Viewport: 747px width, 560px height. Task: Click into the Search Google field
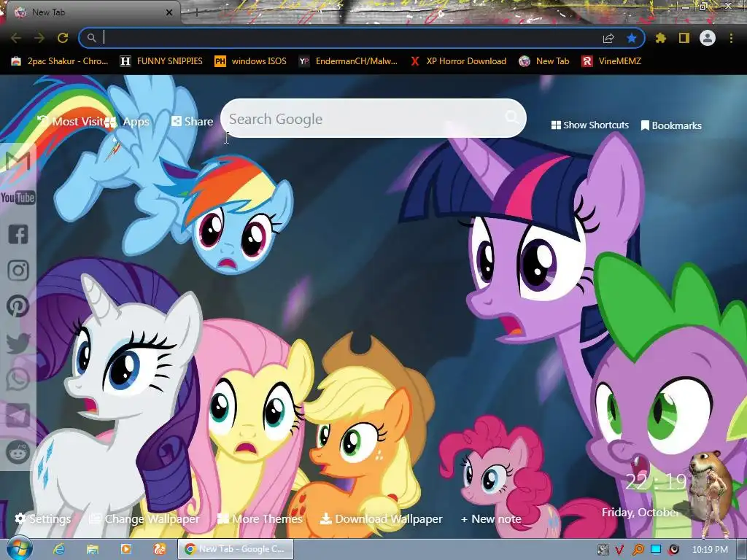[373, 118]
